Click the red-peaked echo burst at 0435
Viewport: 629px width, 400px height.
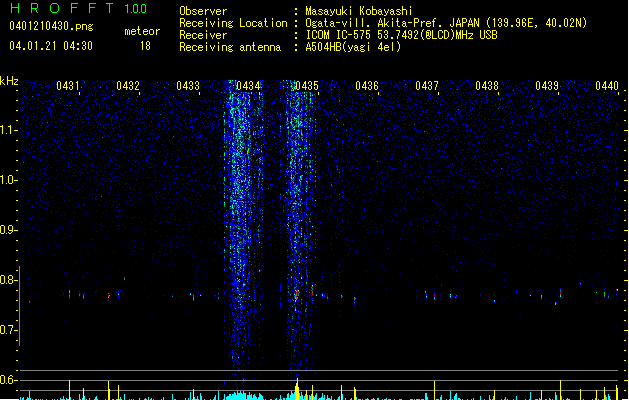click(297, 294)
